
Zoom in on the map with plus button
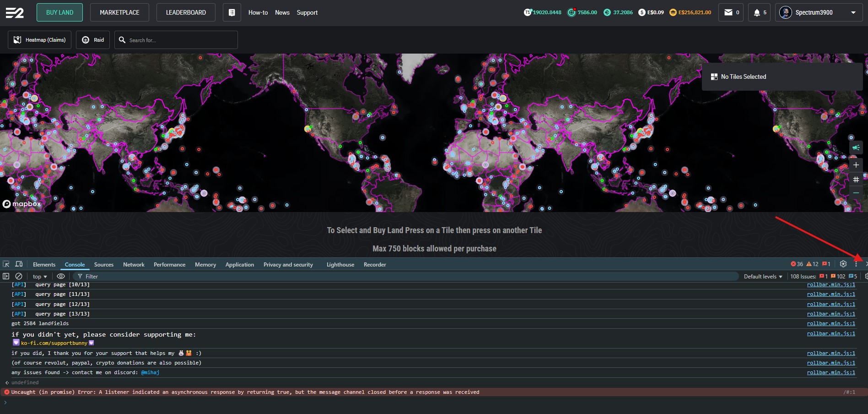point(856,165)
